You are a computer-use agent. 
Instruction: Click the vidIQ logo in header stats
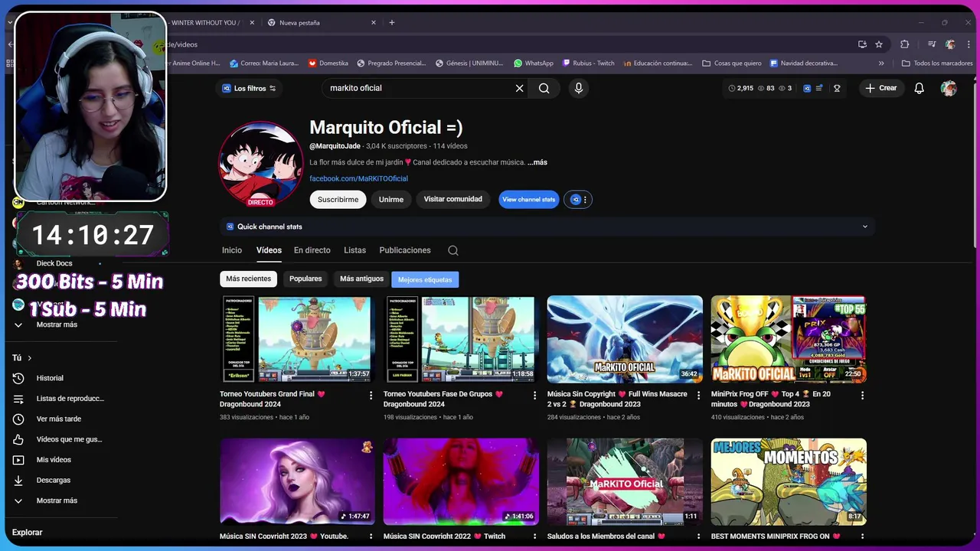pyautogui.click(x=806, y=88)
